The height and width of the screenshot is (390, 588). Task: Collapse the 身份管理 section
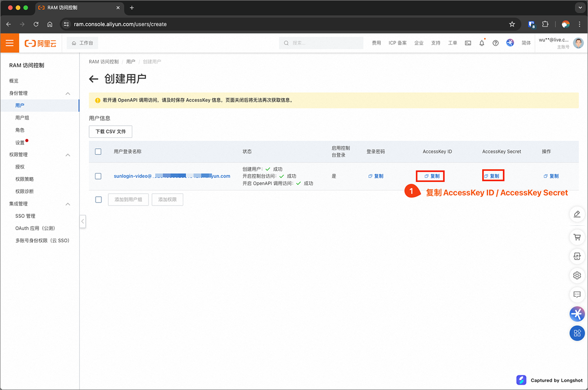pyautogui.click(x=68, y=93)
